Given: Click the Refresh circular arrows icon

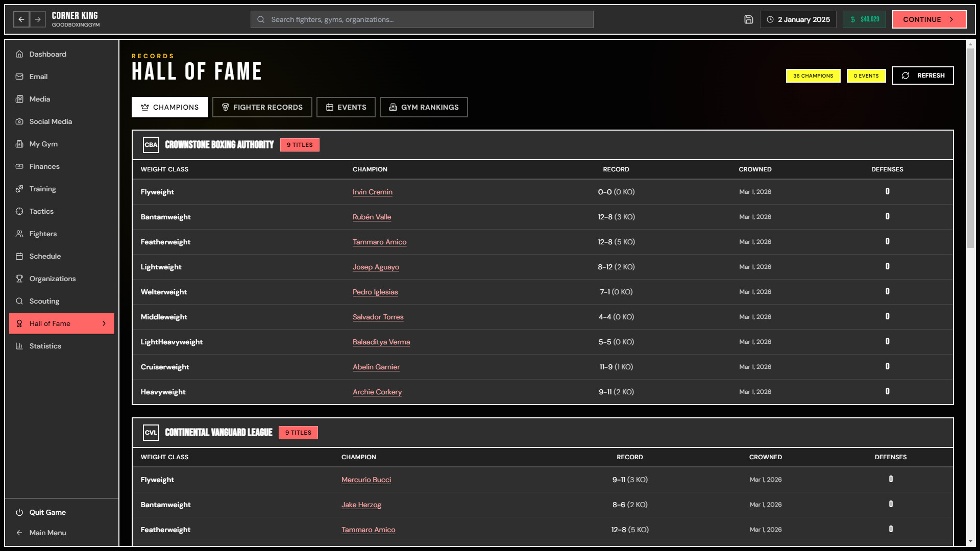Looking at the screenshot, I should pos(906,76).
